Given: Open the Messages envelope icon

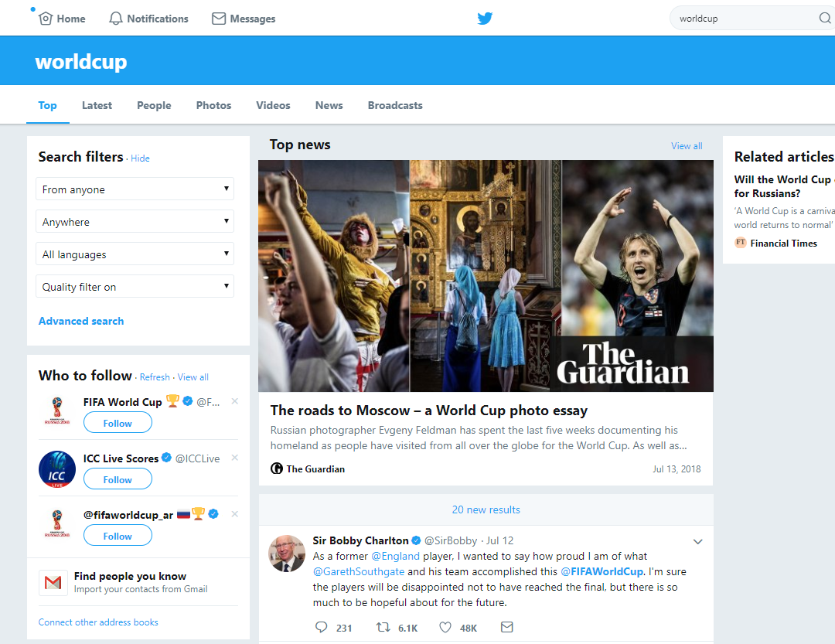Looking at the screenshot, I should [218, 19].
